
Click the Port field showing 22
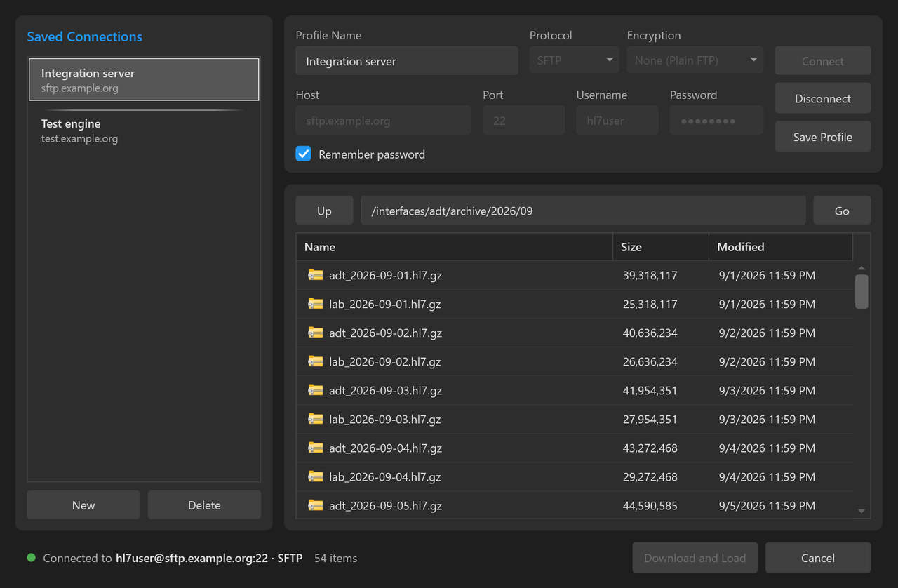tap(523, 120)
